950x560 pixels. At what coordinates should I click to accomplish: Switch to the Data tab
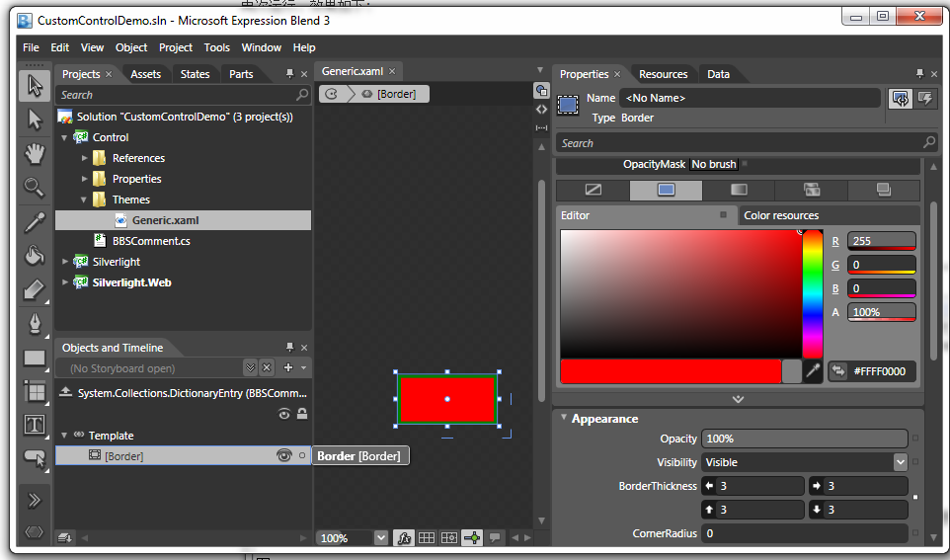click(718, 74)
